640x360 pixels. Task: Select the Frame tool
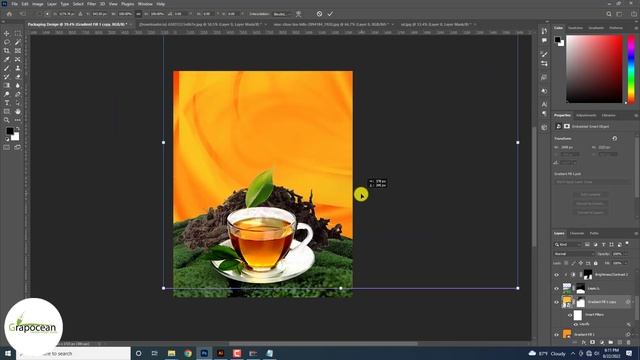coord(18,51)
